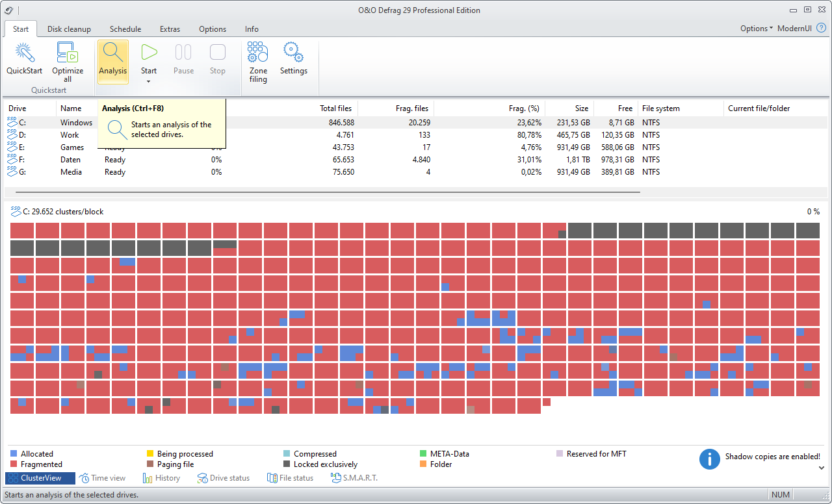Click the 1,81 TB size value
The height and width of the screenshot is (504, 832).
pyautogui.click(x=577, y=159)
